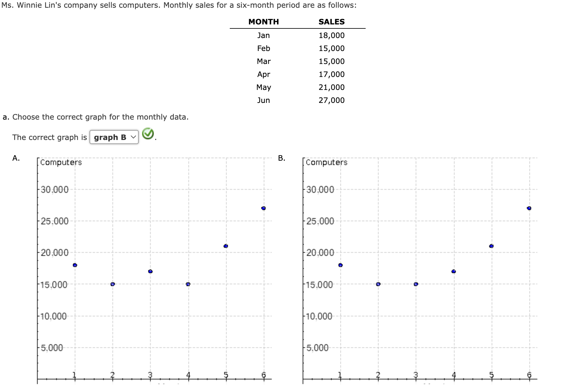The width and height of the screenshot is (588, 385).
Task: Click the 27,000 sales value
Action: [x=331, y=100]
